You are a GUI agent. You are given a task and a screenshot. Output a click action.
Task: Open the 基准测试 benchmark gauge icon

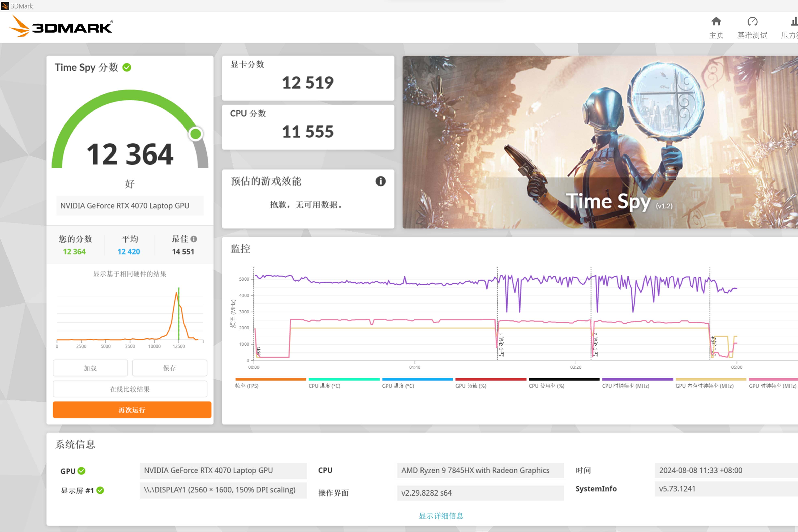(752, 22)
